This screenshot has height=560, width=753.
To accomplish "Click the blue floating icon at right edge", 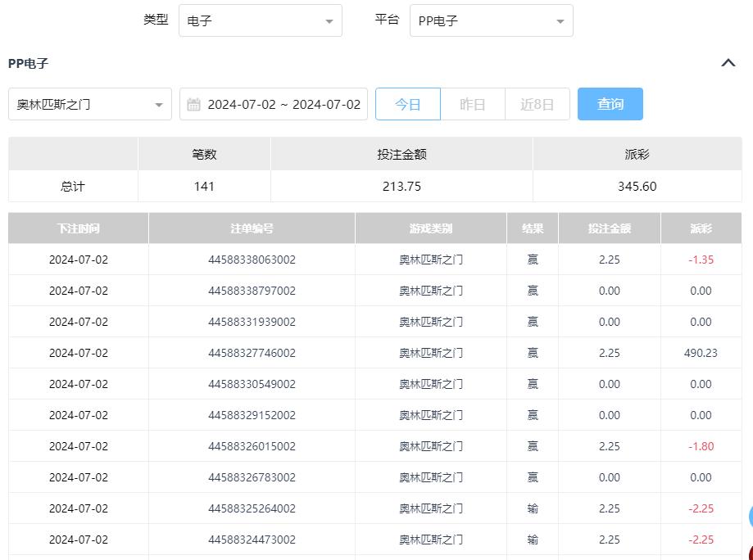I will (x=749, y=516).
